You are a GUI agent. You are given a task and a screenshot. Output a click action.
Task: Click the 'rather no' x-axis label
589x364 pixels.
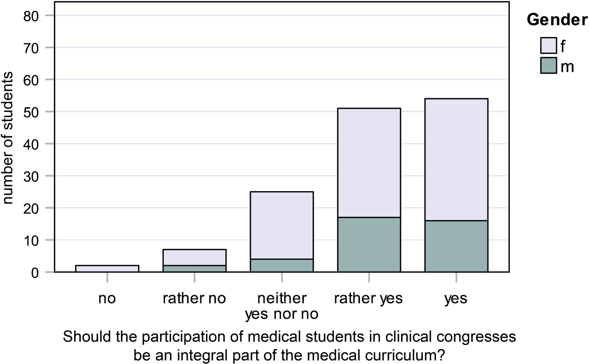[x=194, y=298]
